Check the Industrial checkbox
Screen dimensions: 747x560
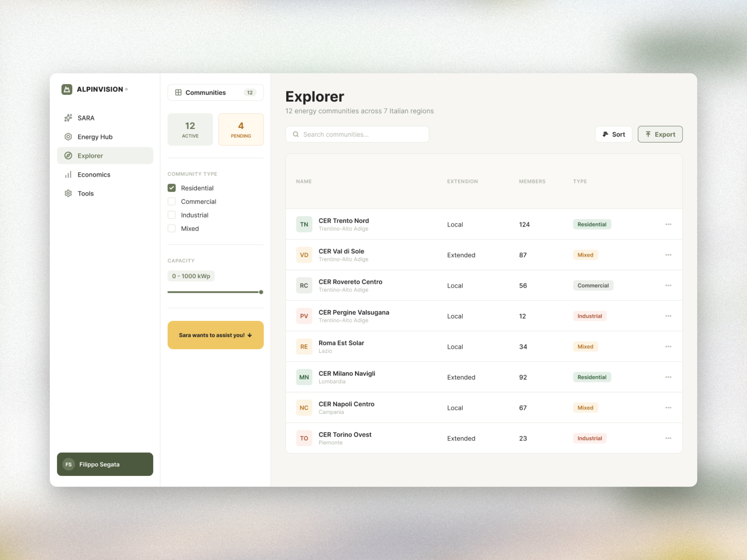(171, 215)
